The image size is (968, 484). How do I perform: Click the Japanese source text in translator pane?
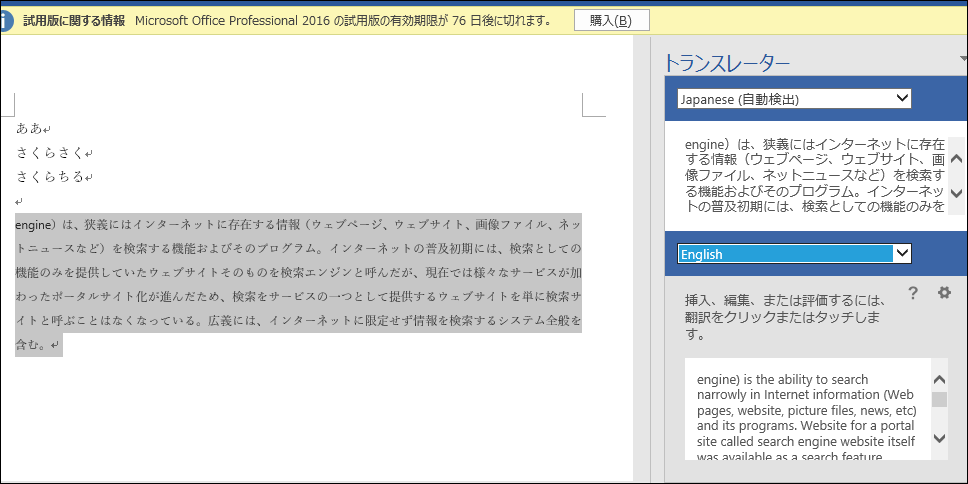814,175
